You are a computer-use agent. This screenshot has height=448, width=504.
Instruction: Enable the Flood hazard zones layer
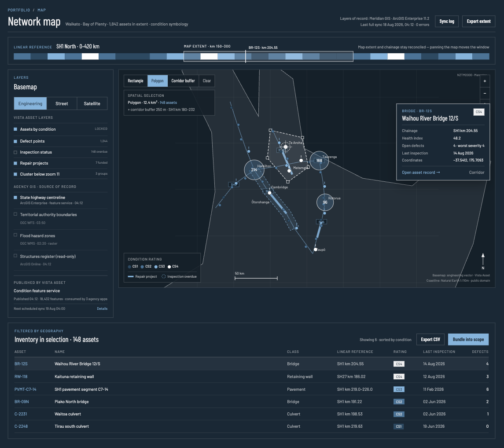click(15, 235)
